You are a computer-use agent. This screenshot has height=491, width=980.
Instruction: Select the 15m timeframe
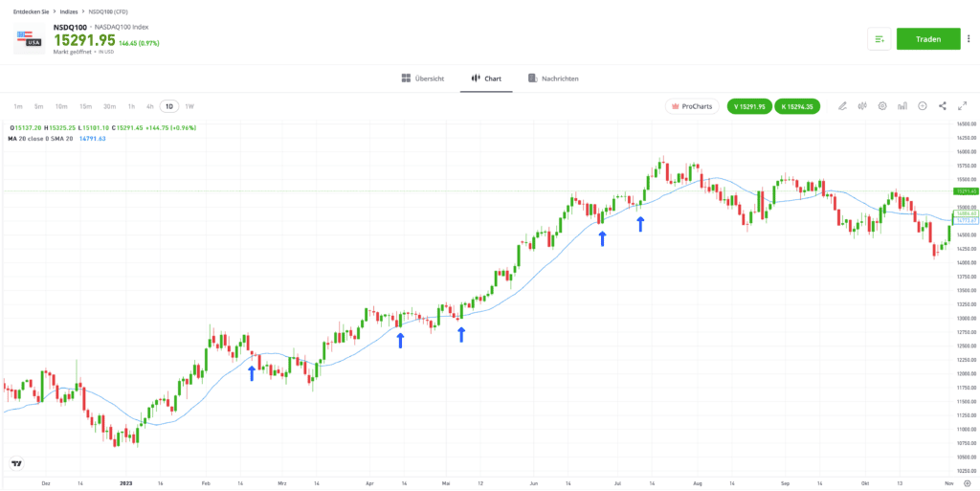85,106
